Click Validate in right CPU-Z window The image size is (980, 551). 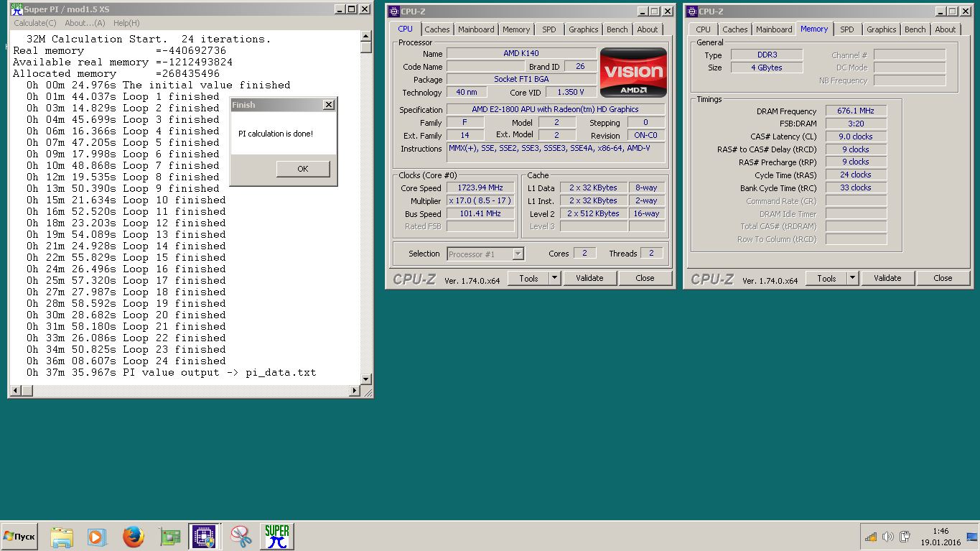click(887, 278)
